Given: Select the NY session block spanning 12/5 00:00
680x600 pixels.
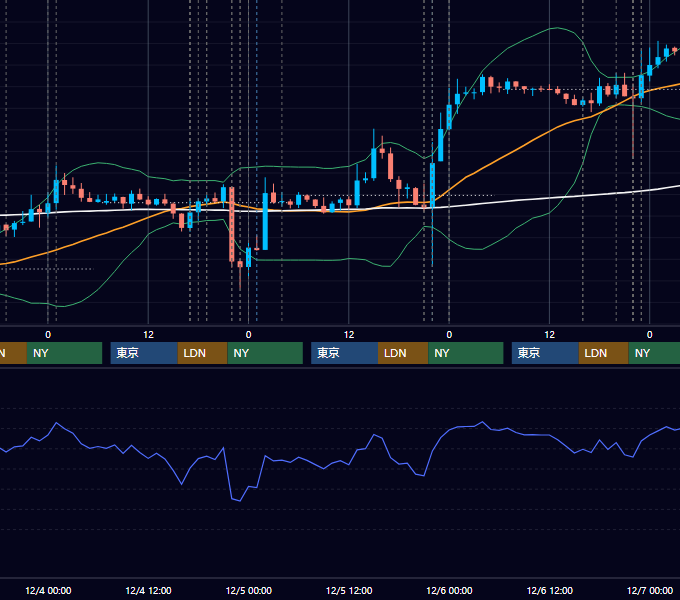Looking at the screenshot, I should point(265,353).
